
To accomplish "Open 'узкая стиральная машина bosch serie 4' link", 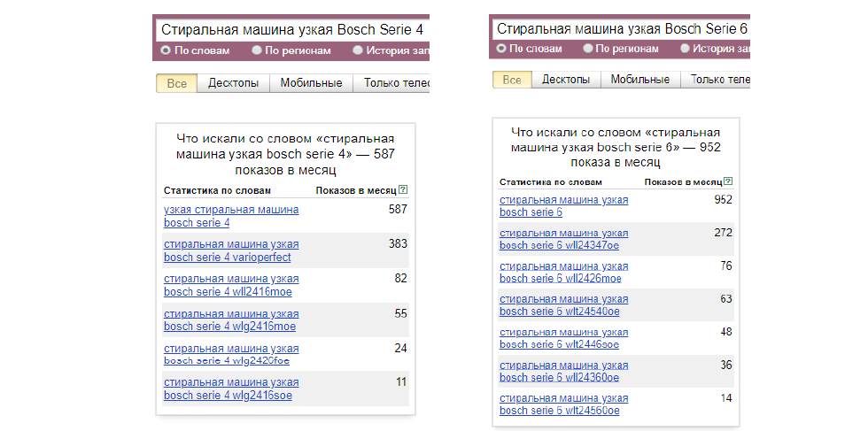I will pyautogui.click(x=230, y=216).
